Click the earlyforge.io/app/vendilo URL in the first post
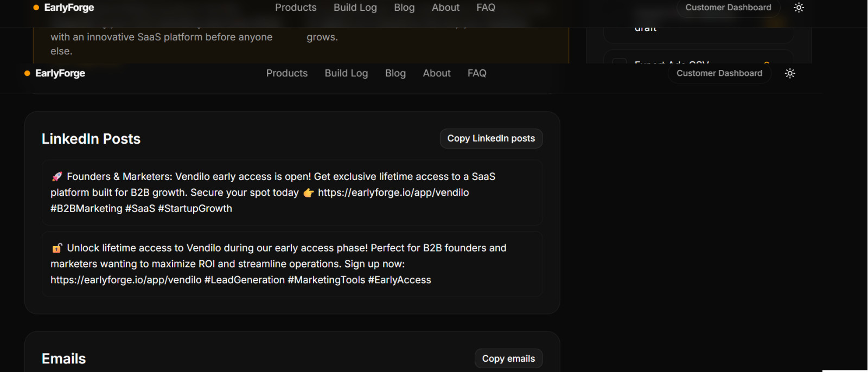 [393, 193]
